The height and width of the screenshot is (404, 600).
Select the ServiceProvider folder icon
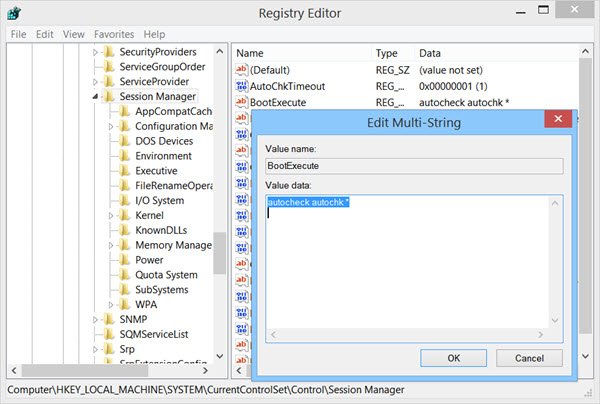coord(109,81)
